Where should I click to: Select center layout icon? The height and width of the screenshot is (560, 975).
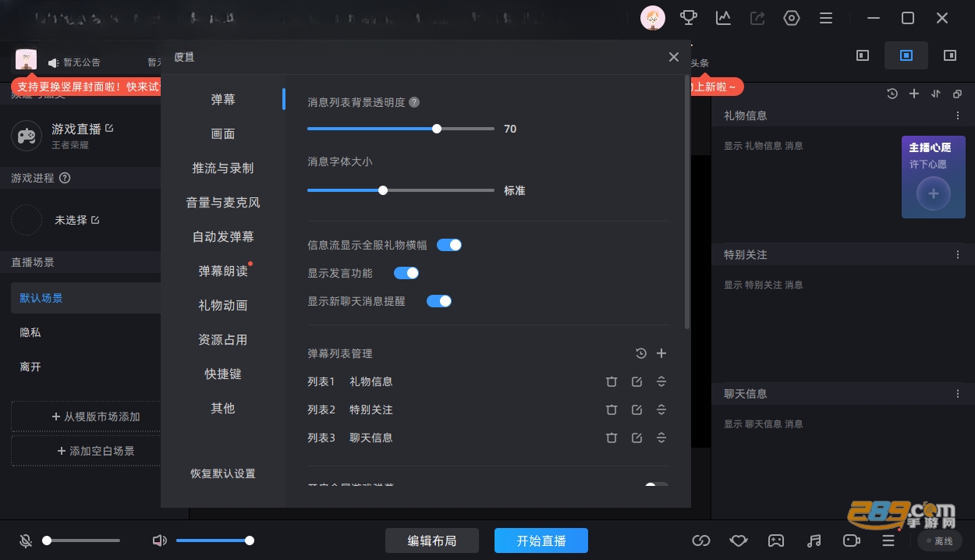[906, 55]
